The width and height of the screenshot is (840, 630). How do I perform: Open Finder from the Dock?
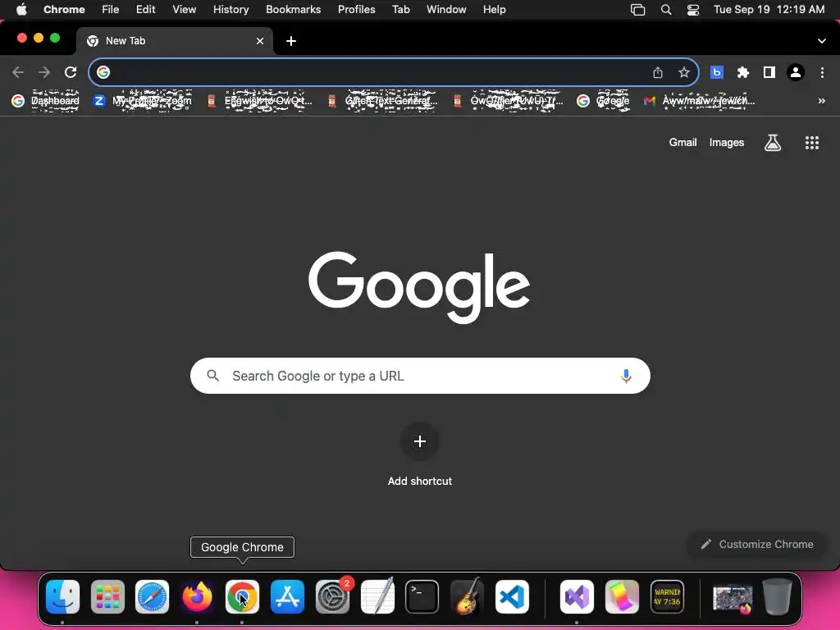[62, 597]
